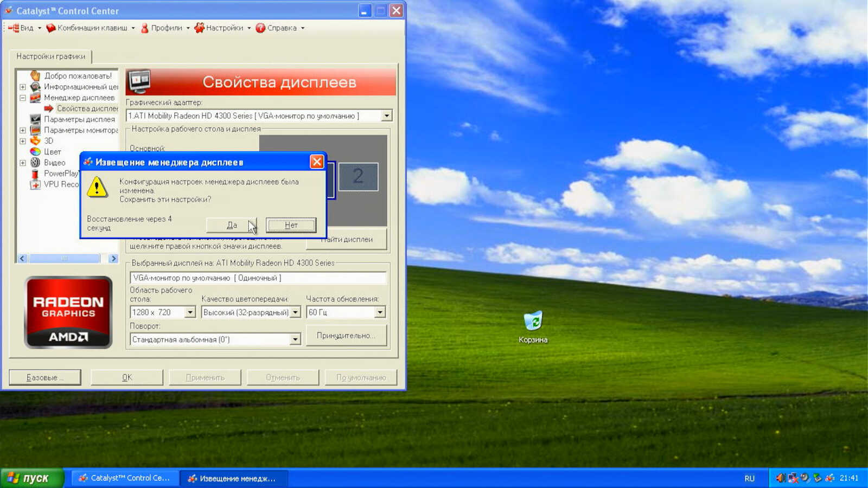Expand the 3D tree node
This screenshot has width=868, height=488.
click(23, 141)
